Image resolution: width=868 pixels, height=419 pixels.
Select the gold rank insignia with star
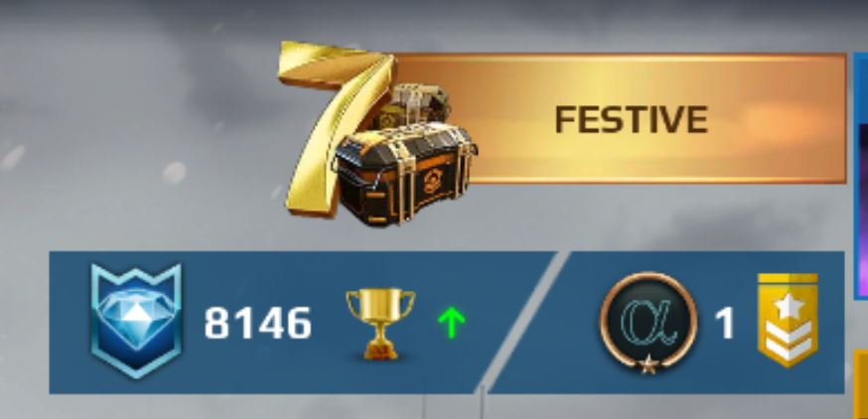click(x=788, y=320)
